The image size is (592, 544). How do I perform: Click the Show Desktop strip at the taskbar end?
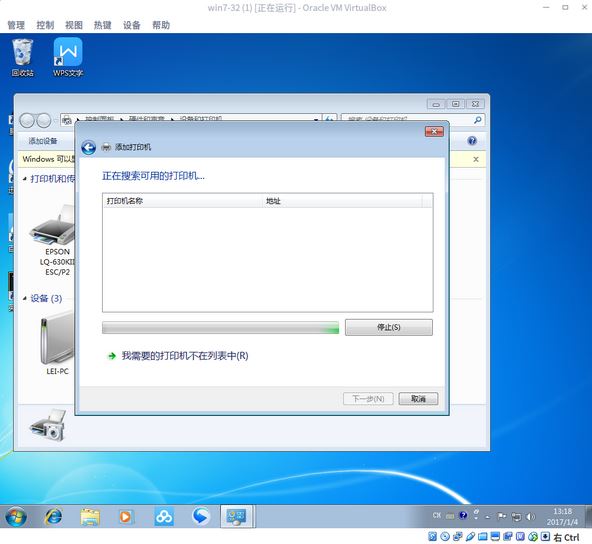point(588,516)
